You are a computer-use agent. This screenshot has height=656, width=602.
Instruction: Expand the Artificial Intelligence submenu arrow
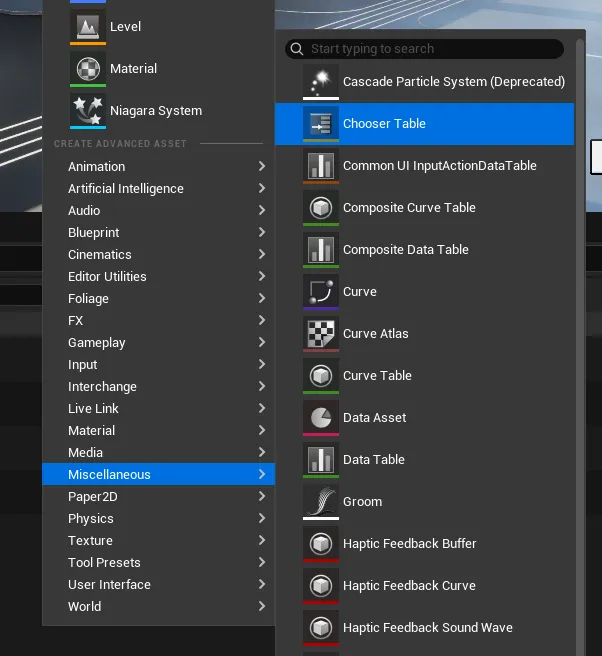tap(262, 188)
